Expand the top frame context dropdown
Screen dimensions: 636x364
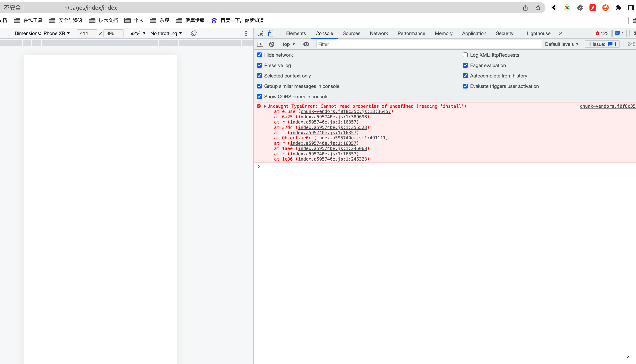click(289, 44)
